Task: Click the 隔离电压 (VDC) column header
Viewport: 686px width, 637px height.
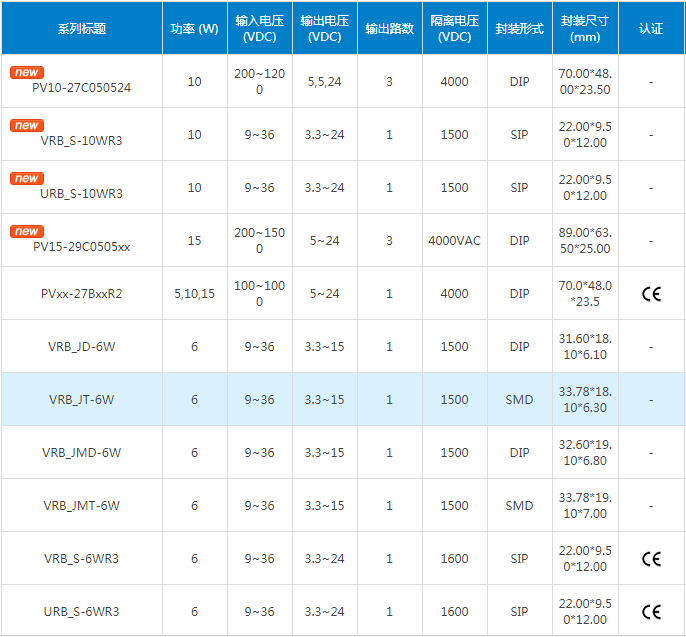Action: (x=455, y=29)
